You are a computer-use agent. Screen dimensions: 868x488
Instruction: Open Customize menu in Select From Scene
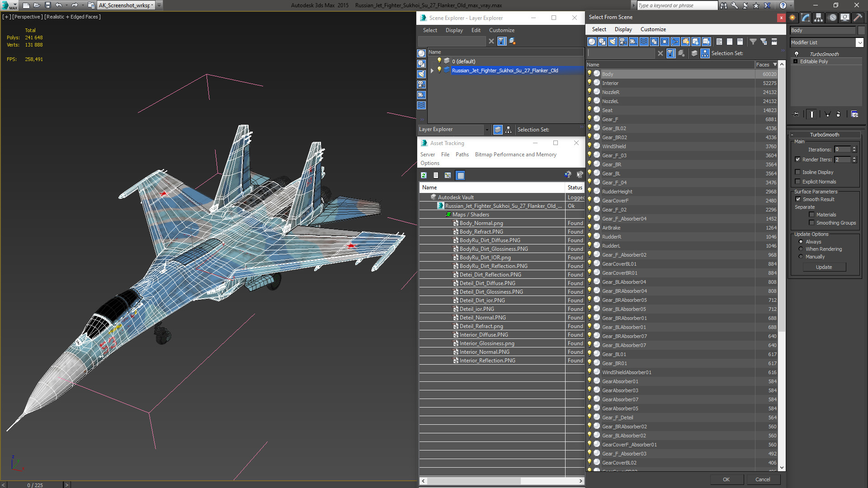coord(653,29)
